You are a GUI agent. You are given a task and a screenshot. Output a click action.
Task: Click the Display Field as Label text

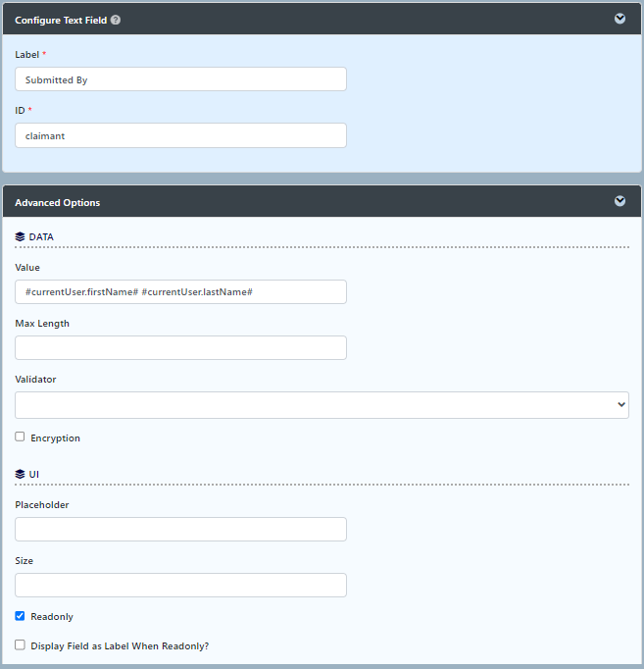click(x=120, y=645)
